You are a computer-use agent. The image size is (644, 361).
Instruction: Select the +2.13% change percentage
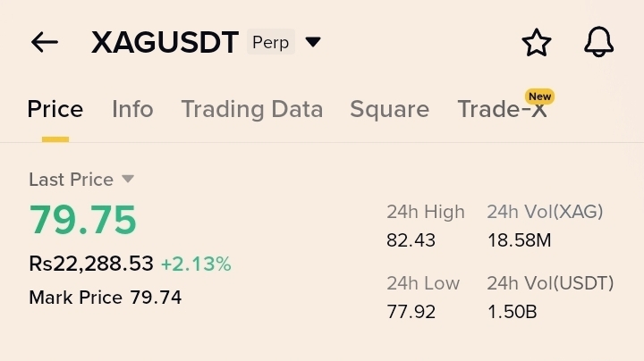click(196, 264)
